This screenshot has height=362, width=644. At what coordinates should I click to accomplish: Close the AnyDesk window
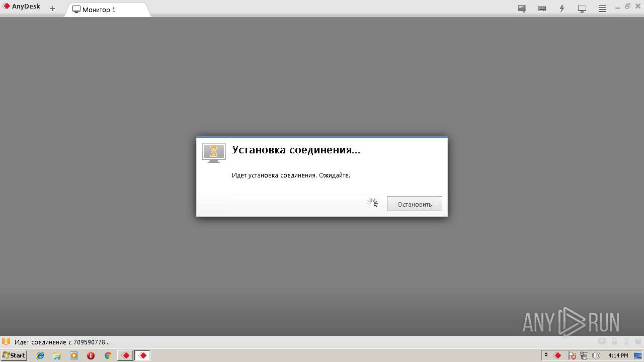click(637, 7)
